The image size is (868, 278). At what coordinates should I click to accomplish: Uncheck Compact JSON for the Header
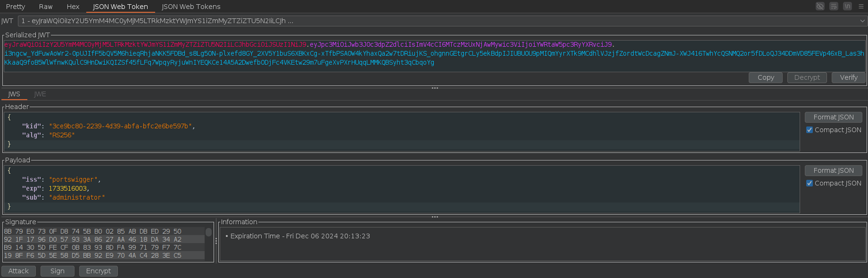(x=810, y=130)
